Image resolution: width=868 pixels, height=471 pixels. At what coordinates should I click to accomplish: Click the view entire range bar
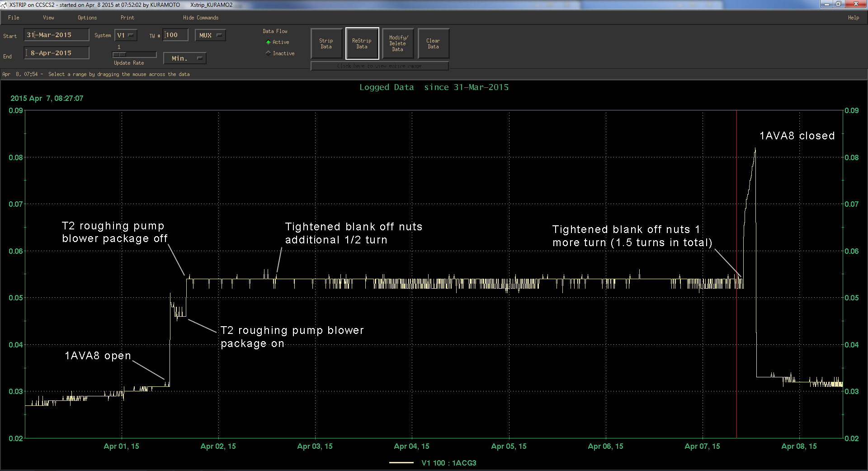[380, 66]
